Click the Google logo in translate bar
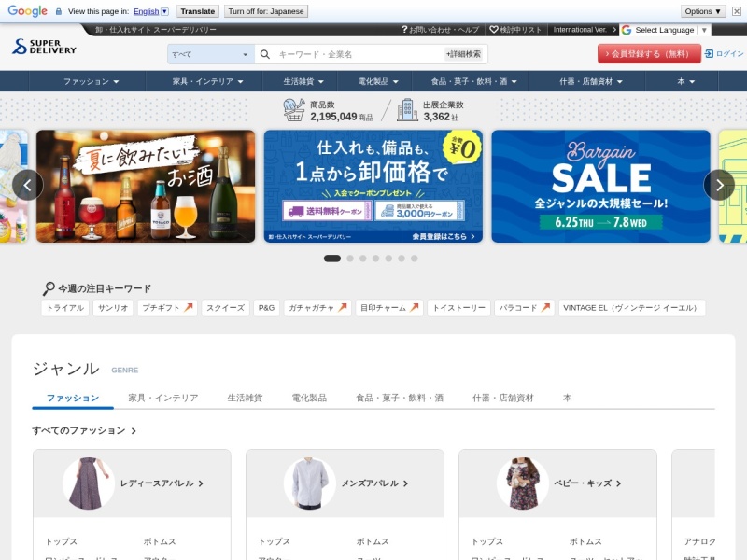Screen dimensions: 747x560 coord(28,11)
